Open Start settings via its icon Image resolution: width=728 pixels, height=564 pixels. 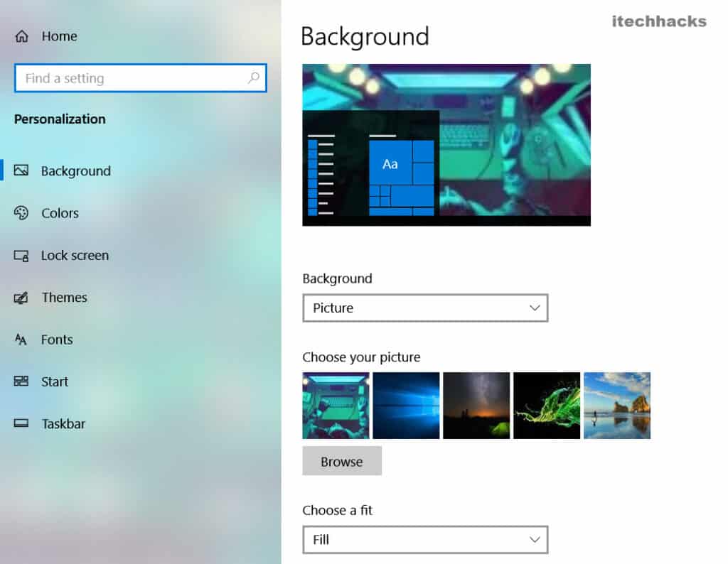(23, 381)
